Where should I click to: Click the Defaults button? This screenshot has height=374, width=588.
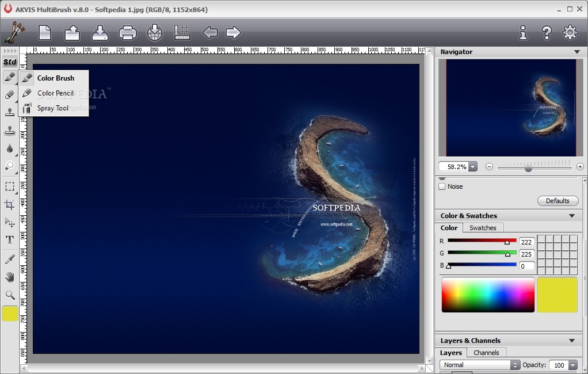(x=558, y=201)
